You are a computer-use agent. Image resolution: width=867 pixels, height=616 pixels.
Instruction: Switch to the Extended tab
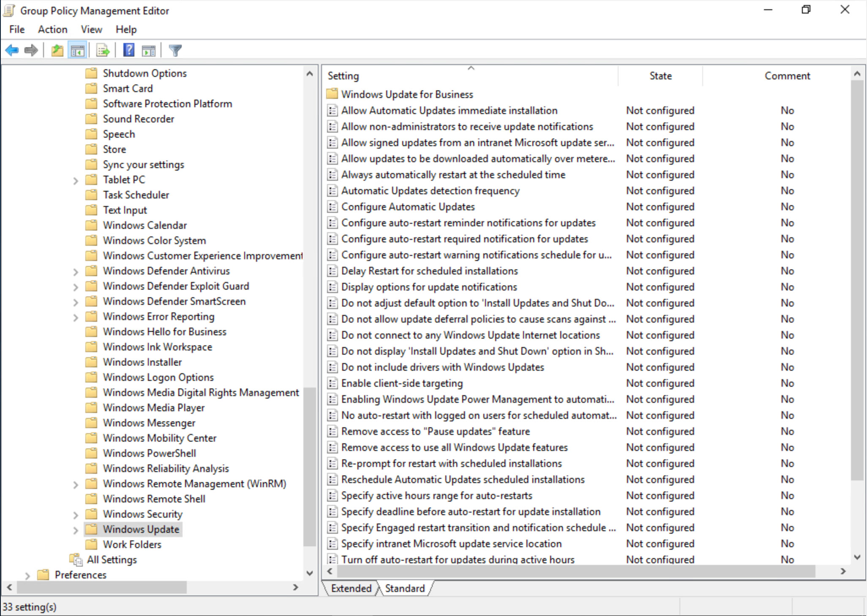[351, 588]
